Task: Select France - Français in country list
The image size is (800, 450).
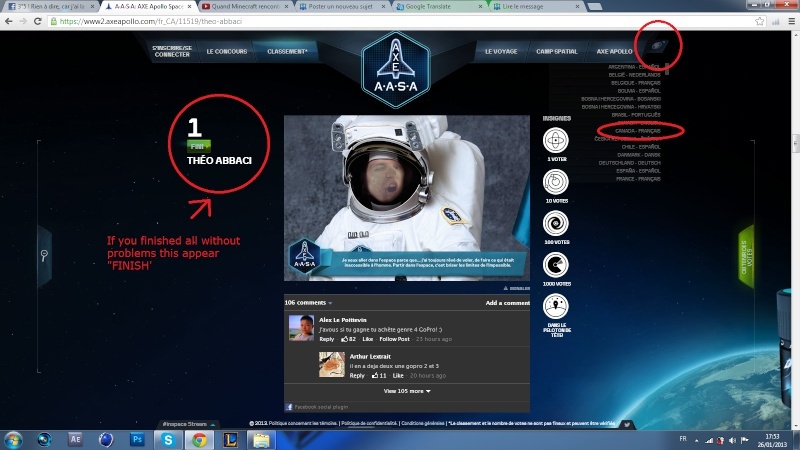Action: tap(638, 179)
